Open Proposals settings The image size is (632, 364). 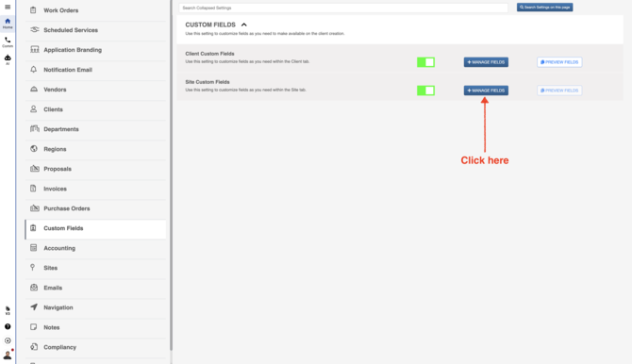pyautogui.click(x=95, y=169)
